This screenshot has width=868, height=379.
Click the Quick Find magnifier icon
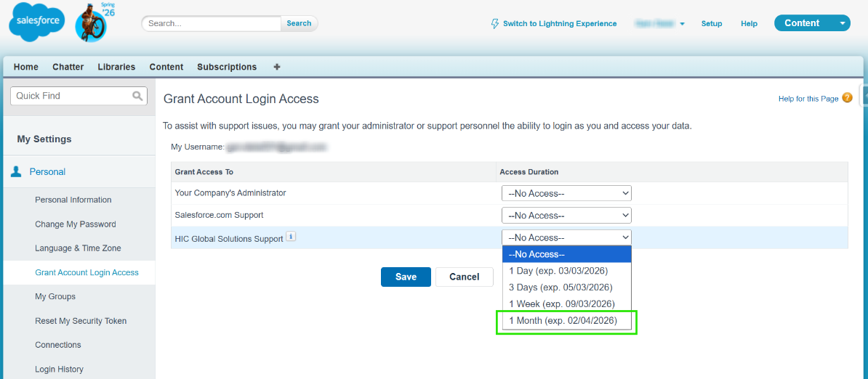(137, 96)
